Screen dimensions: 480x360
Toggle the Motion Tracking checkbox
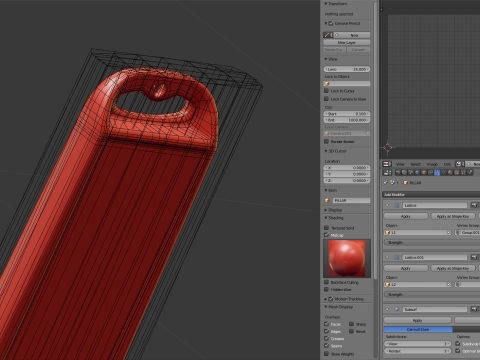point(331,299)
